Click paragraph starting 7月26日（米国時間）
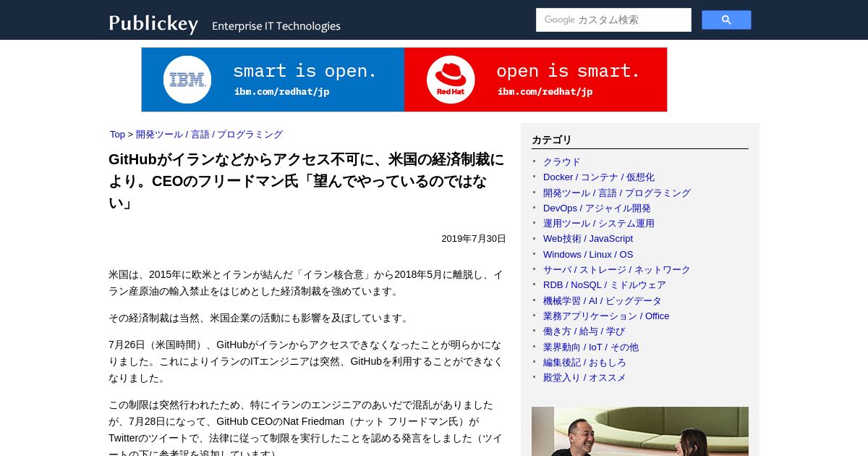 tap(307, 361)
